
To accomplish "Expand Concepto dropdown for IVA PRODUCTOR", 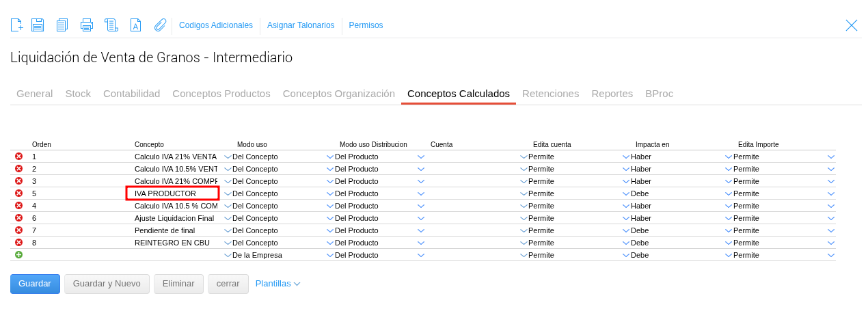I will tap(228, 193).
